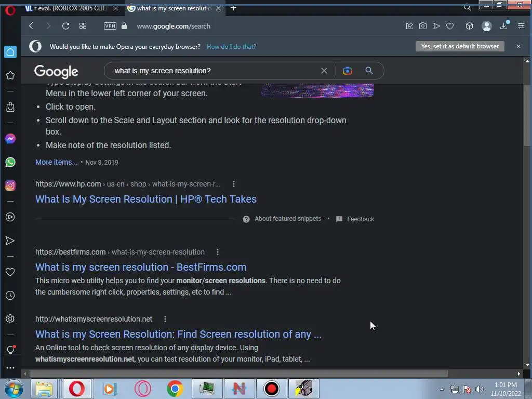Viewport: 532px width, 399px height.
Task: Open Windows Explorer from taskbar
Action: 44,389
